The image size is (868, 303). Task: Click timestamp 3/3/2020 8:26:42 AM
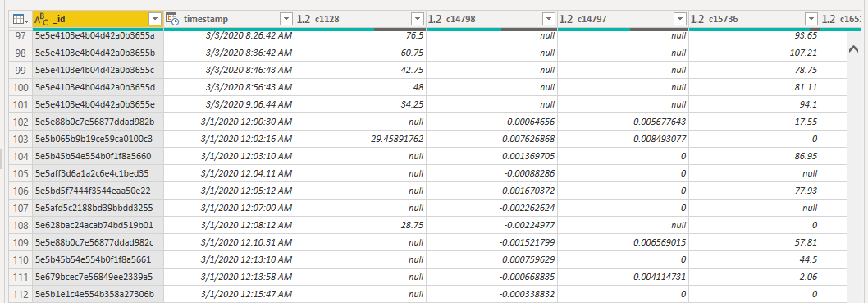249,35
